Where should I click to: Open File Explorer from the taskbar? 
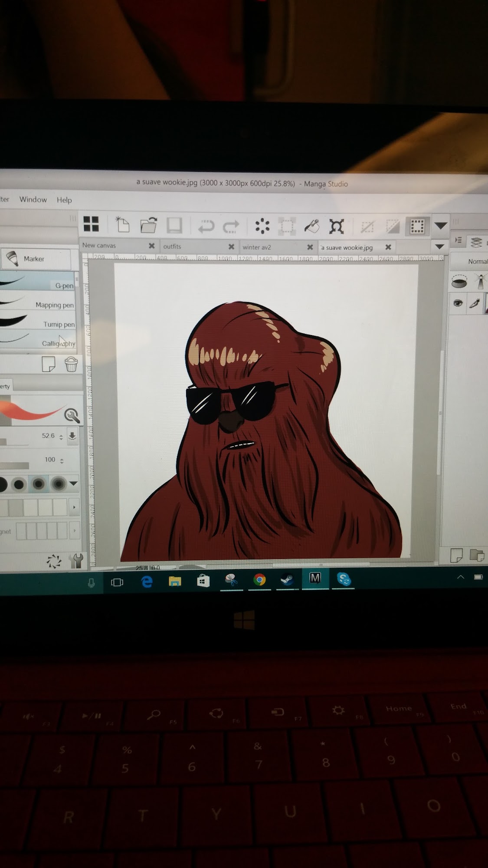click(175, 581)
